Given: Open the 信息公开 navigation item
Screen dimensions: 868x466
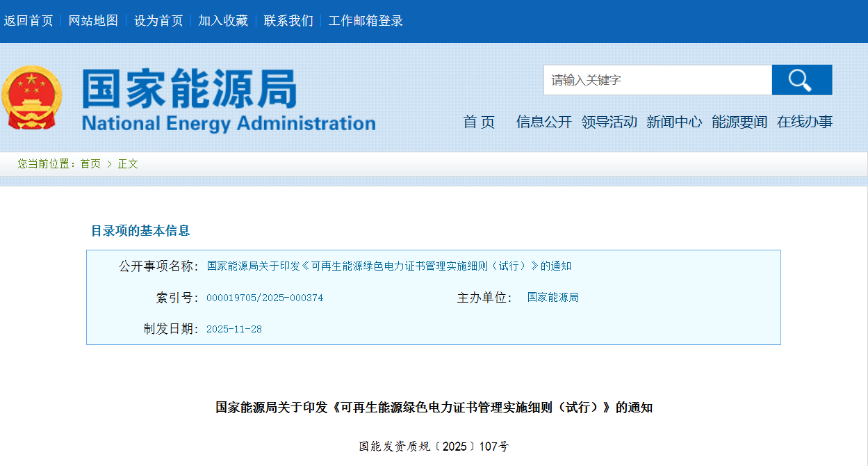Looking at the screenshot, I should pyautogui.click(x=543, y=122).
